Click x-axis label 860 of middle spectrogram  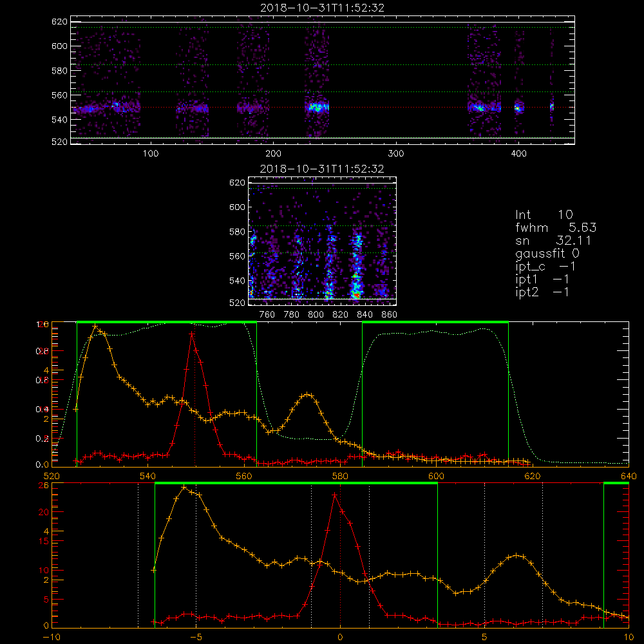(390, 315)
